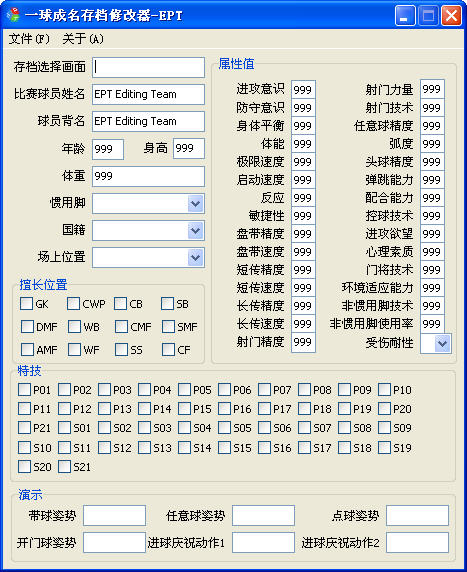Image resolution: width=467 pixels, height=572 pixels.
Task: Click the 控球技术 value field
Action: (x=432, y=216)
